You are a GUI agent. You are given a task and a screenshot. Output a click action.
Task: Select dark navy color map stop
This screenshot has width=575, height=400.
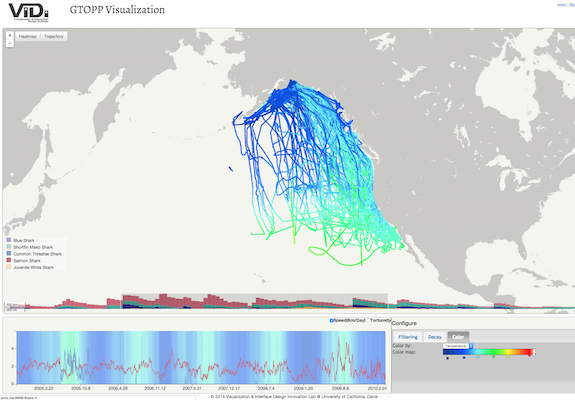[x=447, y=358]
